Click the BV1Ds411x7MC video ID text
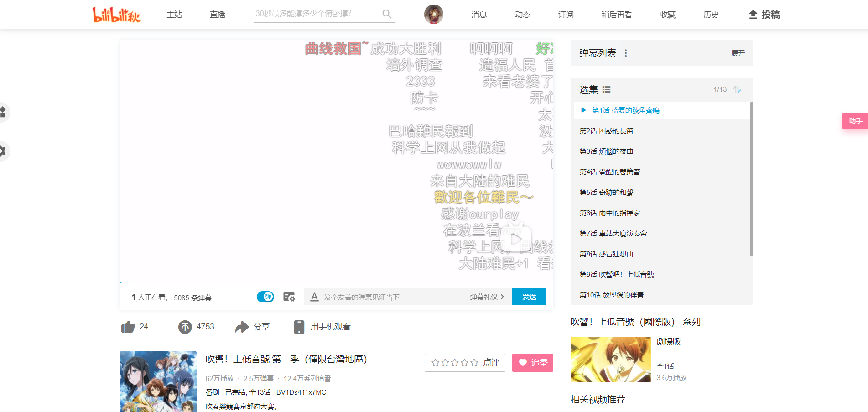868x412 pixels. point(301,392)
